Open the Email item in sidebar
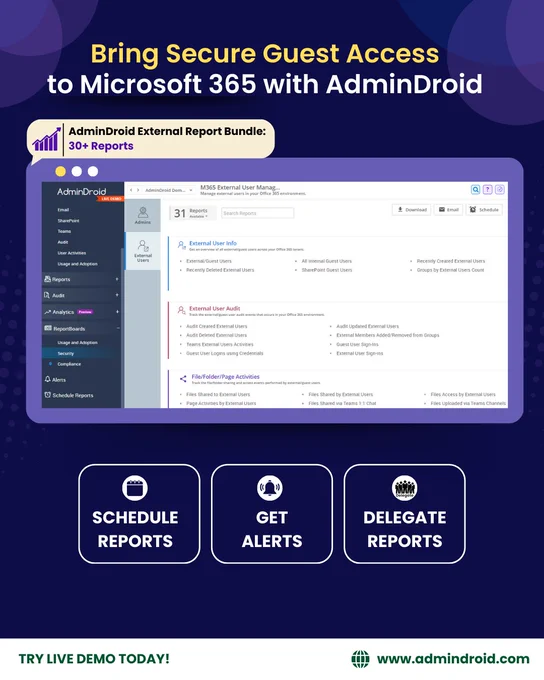This screenshot has height=680, width=544. click(x=63, y=210)
